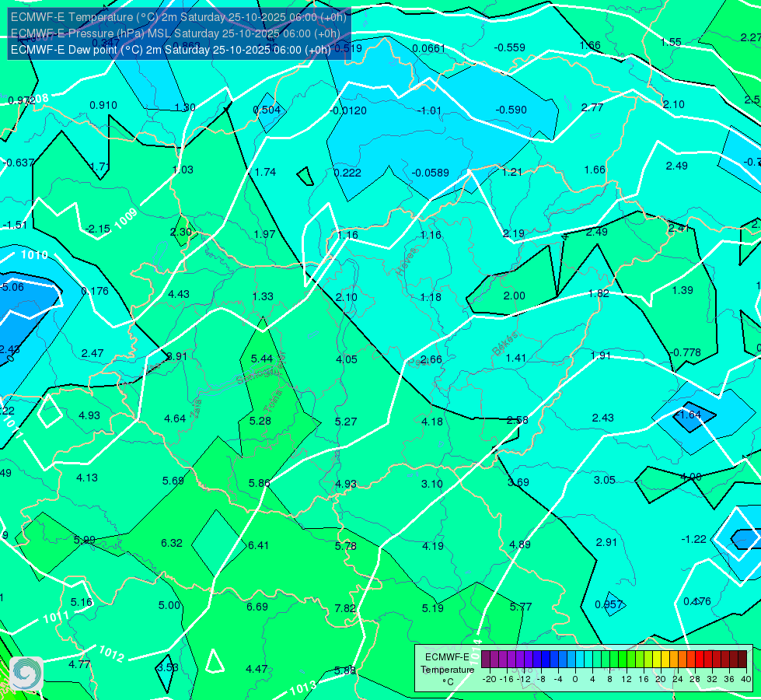This screenshot has height=700, width=761.
Task: Click the Békés region label
Action: click(x=505, y=345)
